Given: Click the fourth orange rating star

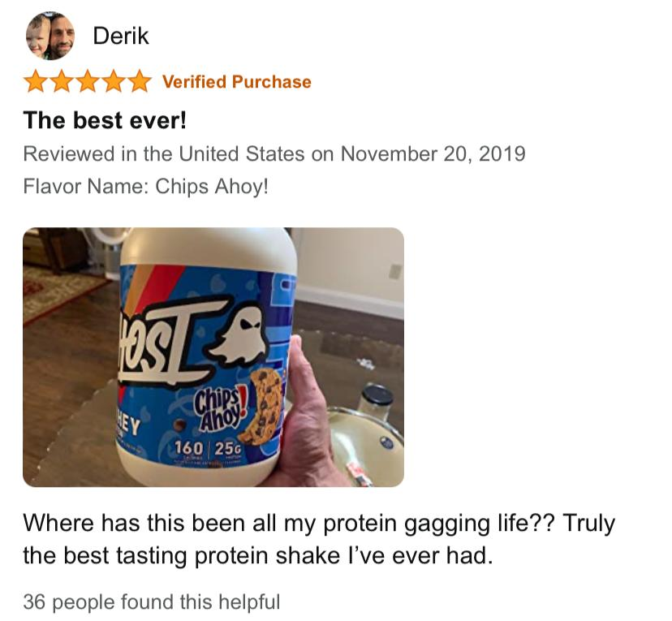Looking at the screenshot, I should (113, 82).
